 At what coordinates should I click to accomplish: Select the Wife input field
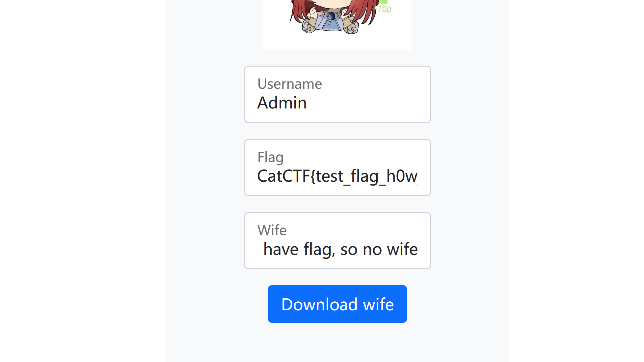tap(337, 241)
